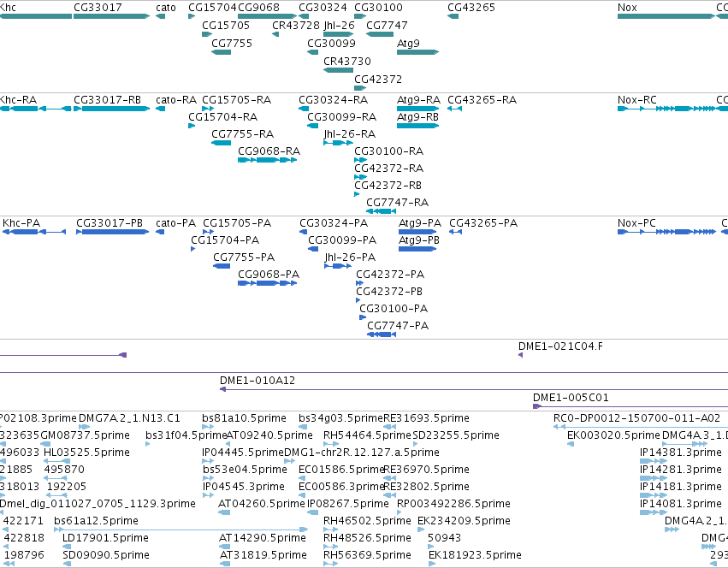
Task: Select the CG42372 gene label
Action: click(x=378, y=79)
